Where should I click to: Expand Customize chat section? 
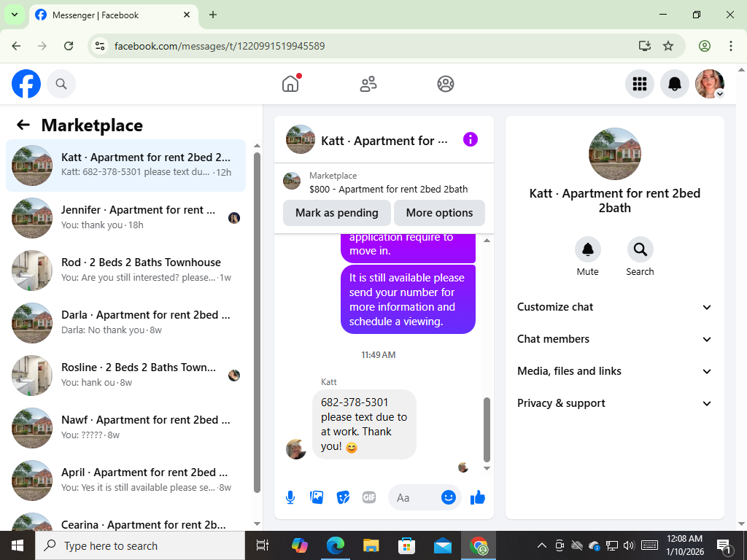614,307
